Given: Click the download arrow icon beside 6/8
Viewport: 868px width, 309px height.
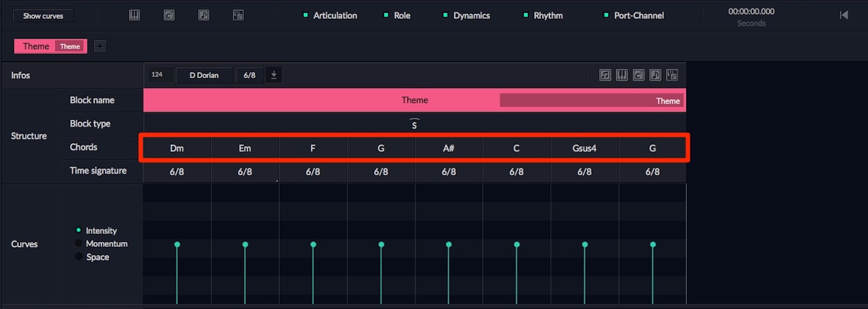Looking at the screenshot, I should pyautogui.click(x=274, y=75).
